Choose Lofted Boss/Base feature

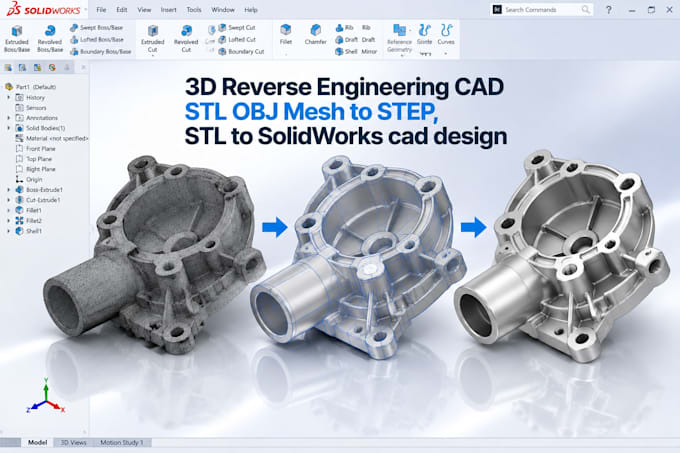[97, 39]
